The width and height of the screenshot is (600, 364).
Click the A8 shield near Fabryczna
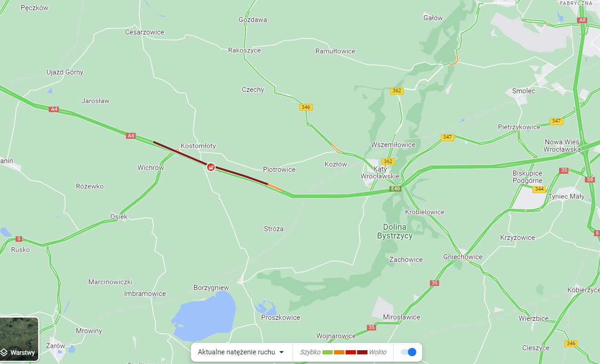pos(583,20)
